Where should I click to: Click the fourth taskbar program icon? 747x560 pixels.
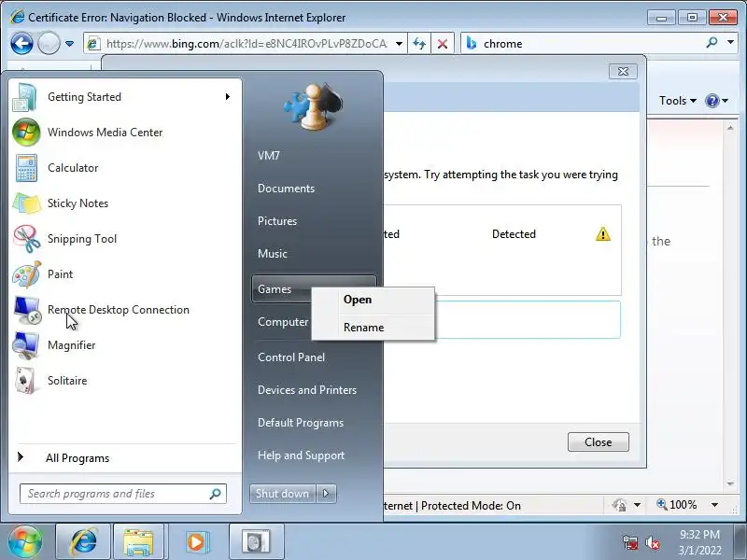(x=256, y=542)
